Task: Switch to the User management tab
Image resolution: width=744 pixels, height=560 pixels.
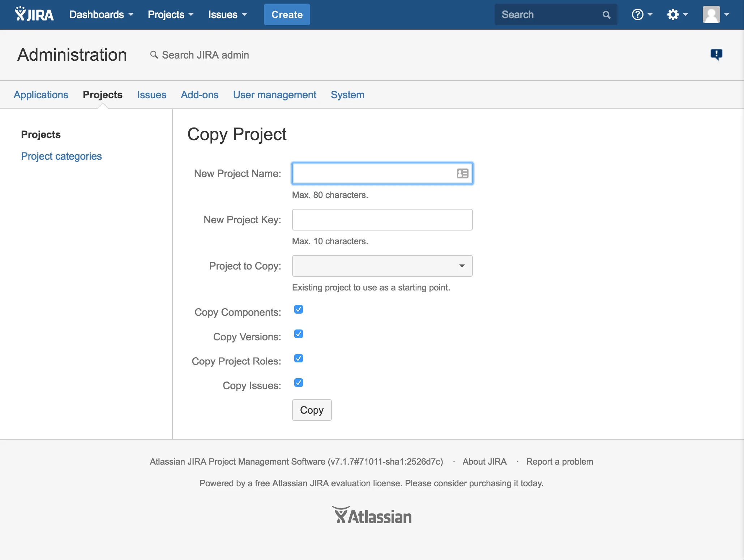Action: coord(275,95)
